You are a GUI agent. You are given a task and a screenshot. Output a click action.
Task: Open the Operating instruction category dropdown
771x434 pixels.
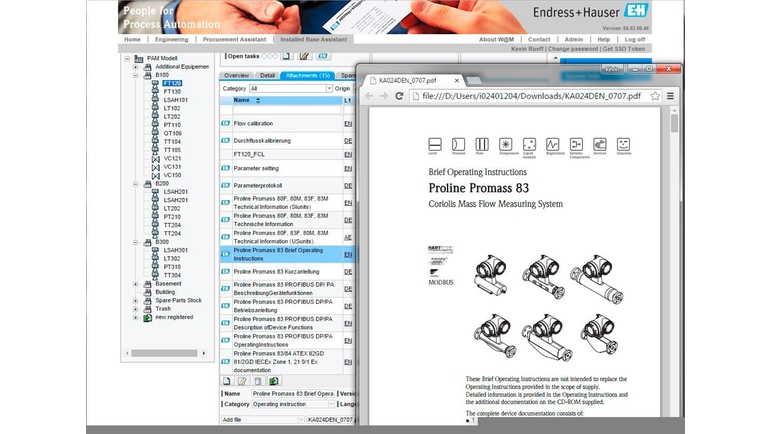(x=331, y=404)
